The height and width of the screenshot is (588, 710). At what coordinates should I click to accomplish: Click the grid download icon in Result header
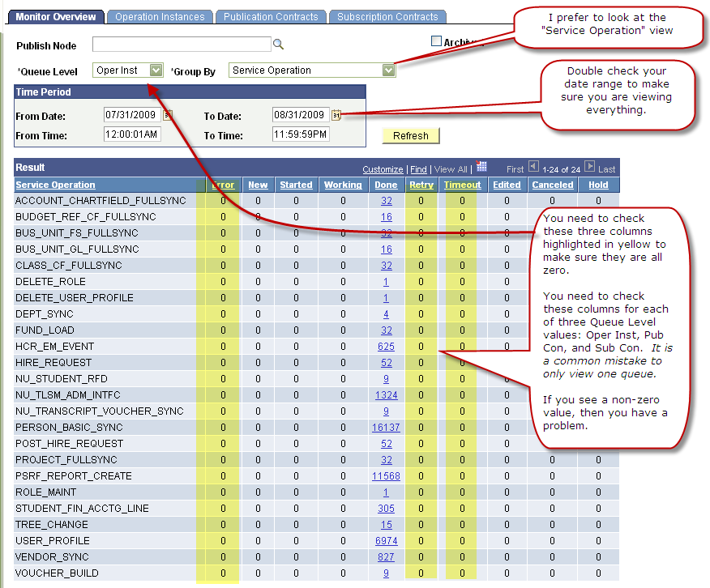(481, 167)
